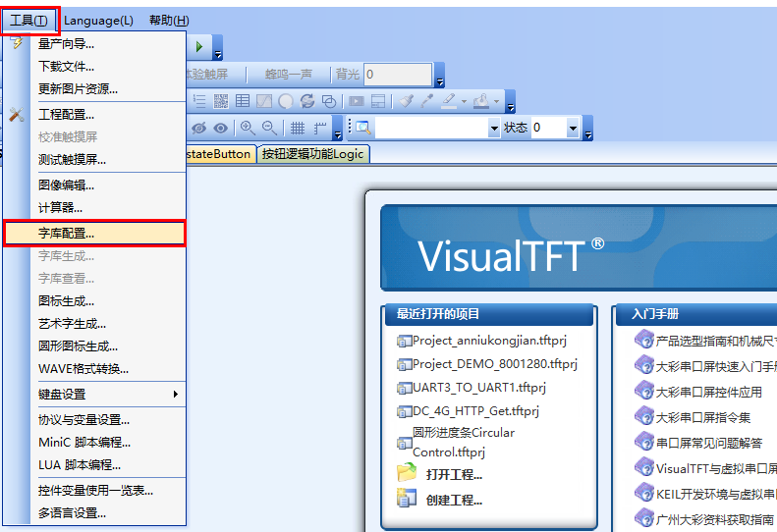Viewport: 777px width, 532px height.
Task: Click the zoom out magnifier
Action: (269, 128)
